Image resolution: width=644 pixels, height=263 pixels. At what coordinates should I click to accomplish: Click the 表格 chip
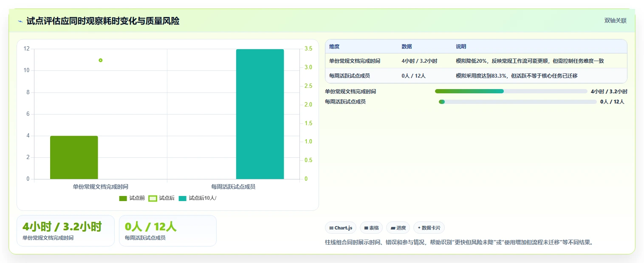pyautogui.click(x=371, y=228)
